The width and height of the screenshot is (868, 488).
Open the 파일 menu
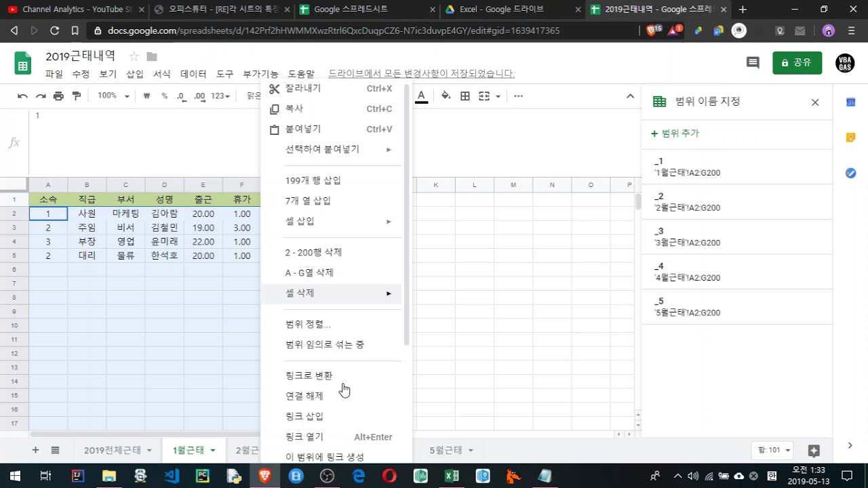click(54, 74)
